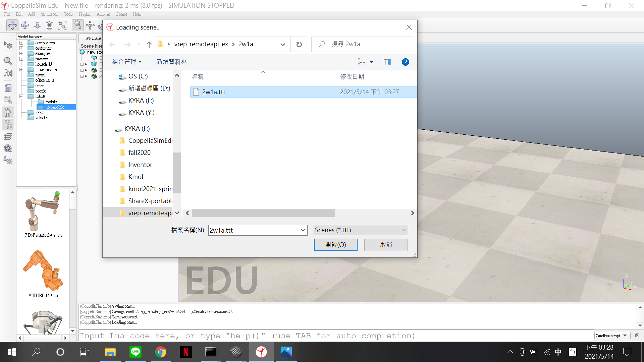This screenshot has width=644, height=362.
Task: Open Chrome from the taskbar
Action: point(161,352)
